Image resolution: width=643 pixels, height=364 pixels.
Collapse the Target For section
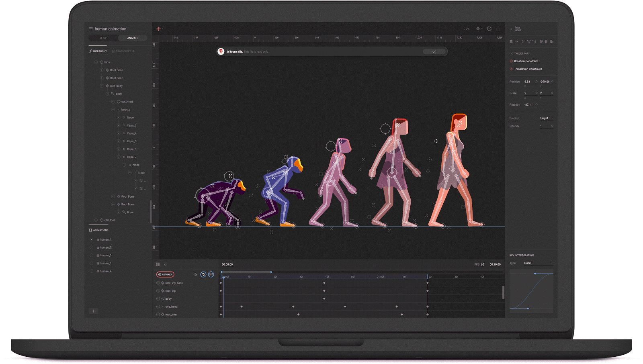click(511, 53)
